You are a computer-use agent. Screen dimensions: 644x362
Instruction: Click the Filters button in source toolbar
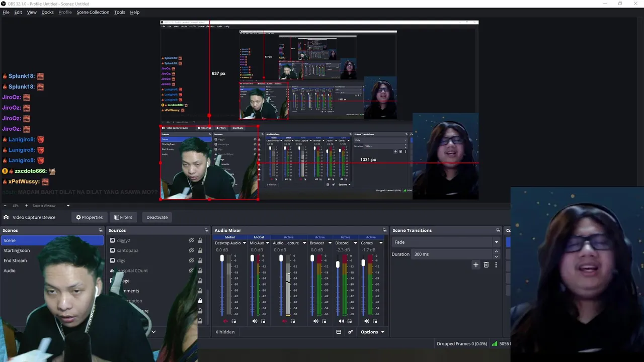(123, 217)
